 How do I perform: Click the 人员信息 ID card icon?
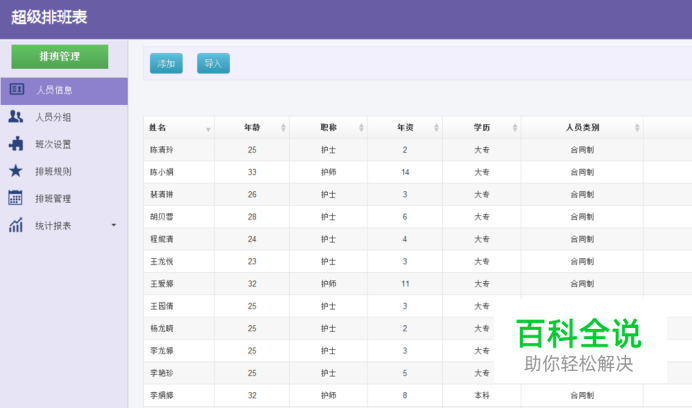coord(17,89)
